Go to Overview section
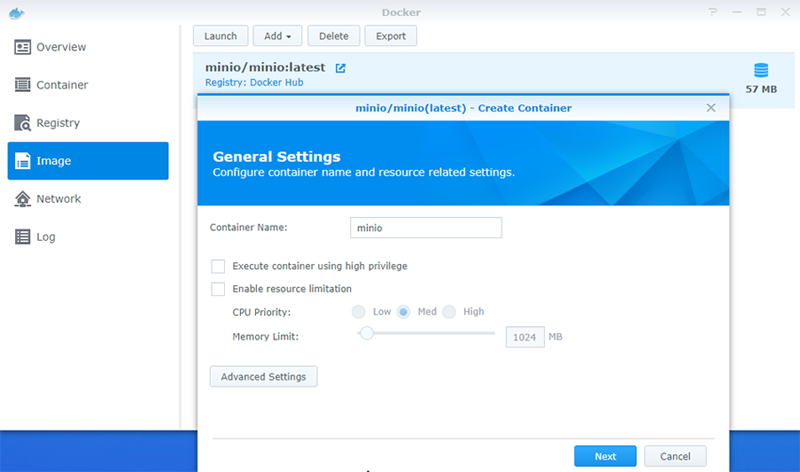Viewport: 800px width, 472px height. 88,47
